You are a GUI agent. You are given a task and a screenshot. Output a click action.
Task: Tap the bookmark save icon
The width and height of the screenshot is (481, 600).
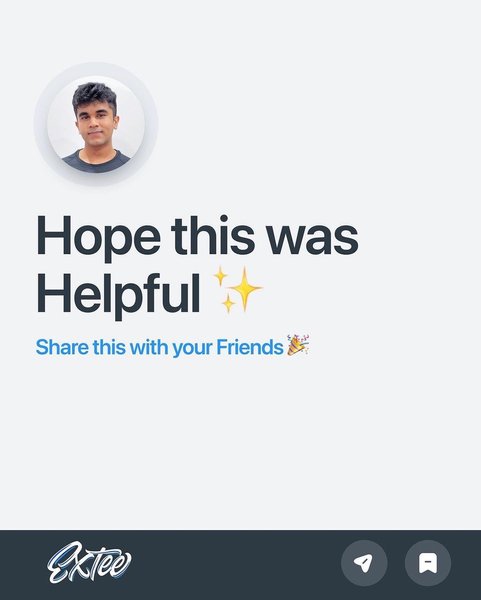tap(428, 563)
